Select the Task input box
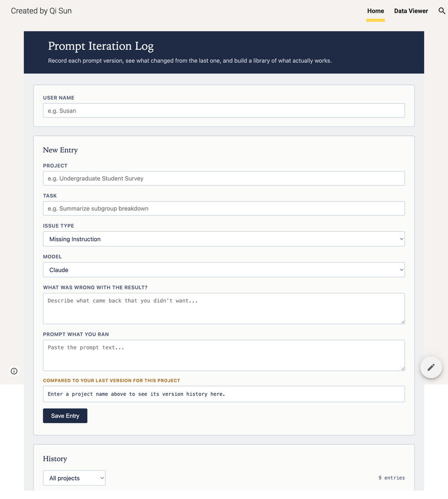The width and height of the screenshot is (448, 499). click(x=224, y=209)
